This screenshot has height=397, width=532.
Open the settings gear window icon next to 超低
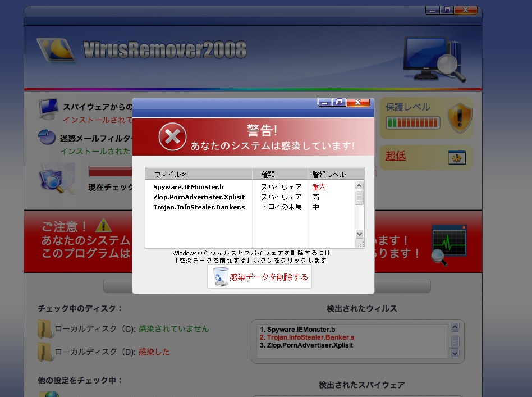click(457, 157)
